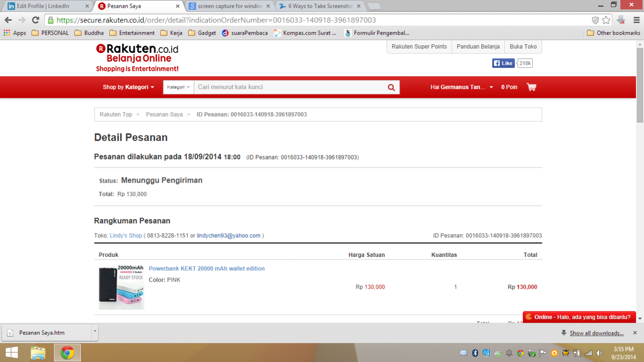Open the Kompas.com Surat bookmark
Image resolution: width=644 pixels, height=362 pixels.
click(x=305, y=33)
